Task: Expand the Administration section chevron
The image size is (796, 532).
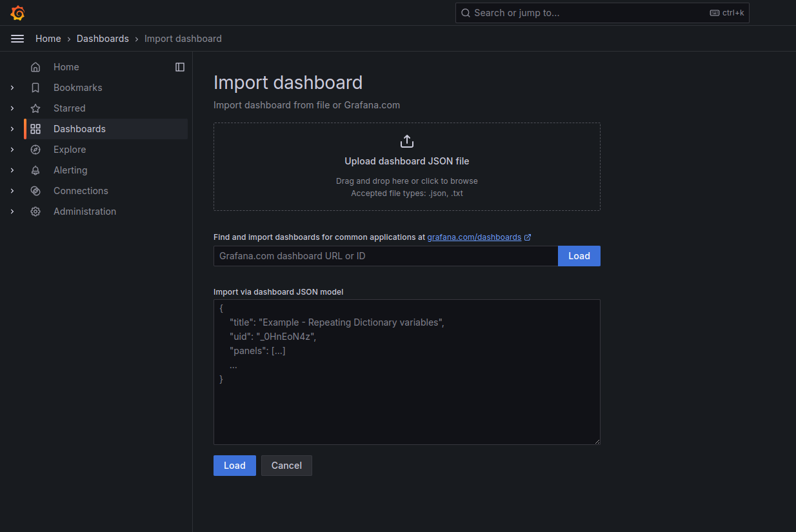Action: point(12,212)
